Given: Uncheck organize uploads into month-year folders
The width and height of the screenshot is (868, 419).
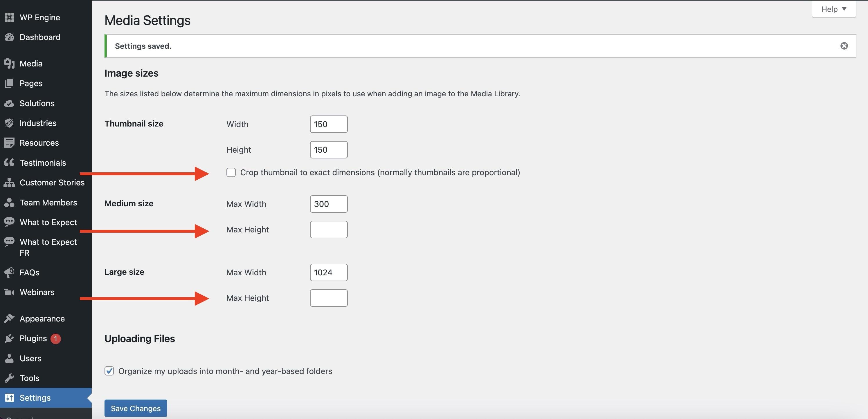Looking at the screenshot, I should tap(109, 371).
